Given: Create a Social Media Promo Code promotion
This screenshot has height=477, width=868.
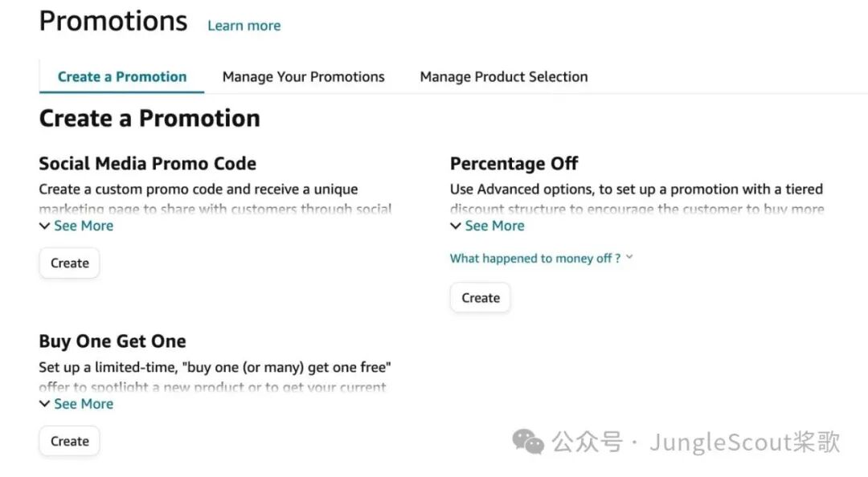Looking at the screenshot, I should pos(70,263).
